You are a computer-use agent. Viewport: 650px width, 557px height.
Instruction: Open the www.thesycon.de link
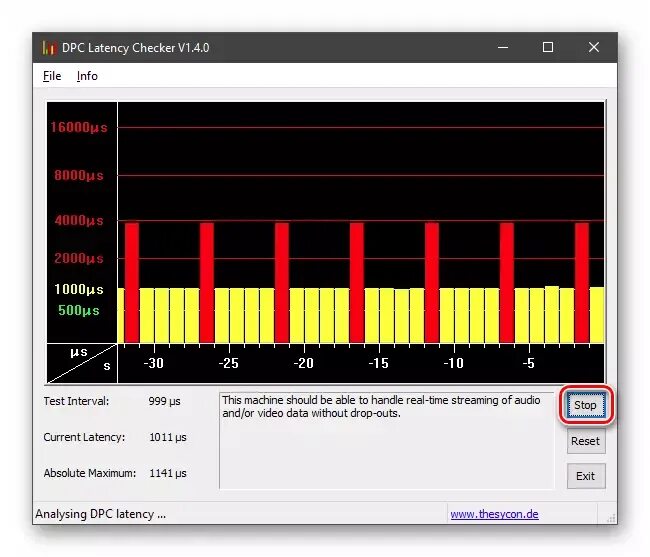click(x=494, y=514)
